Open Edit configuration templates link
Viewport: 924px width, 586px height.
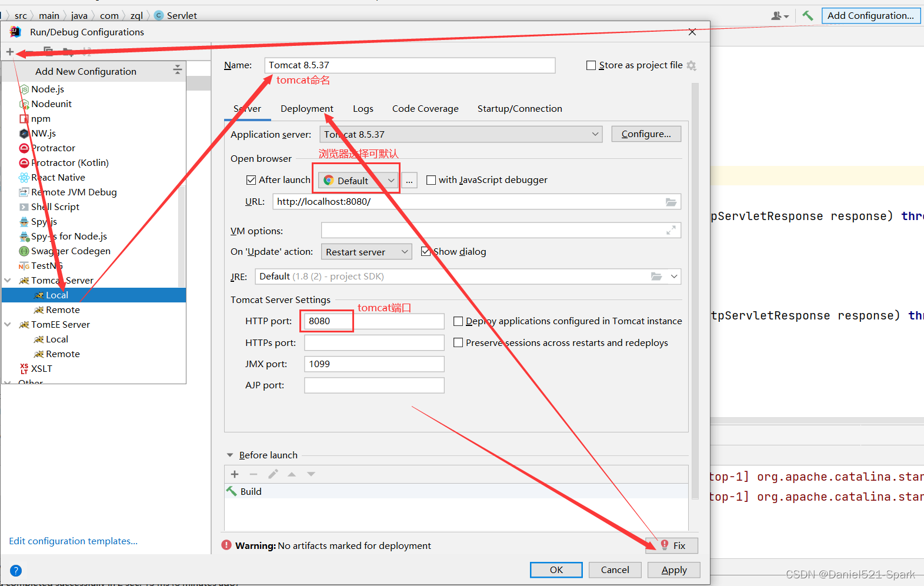click(74, 541)
